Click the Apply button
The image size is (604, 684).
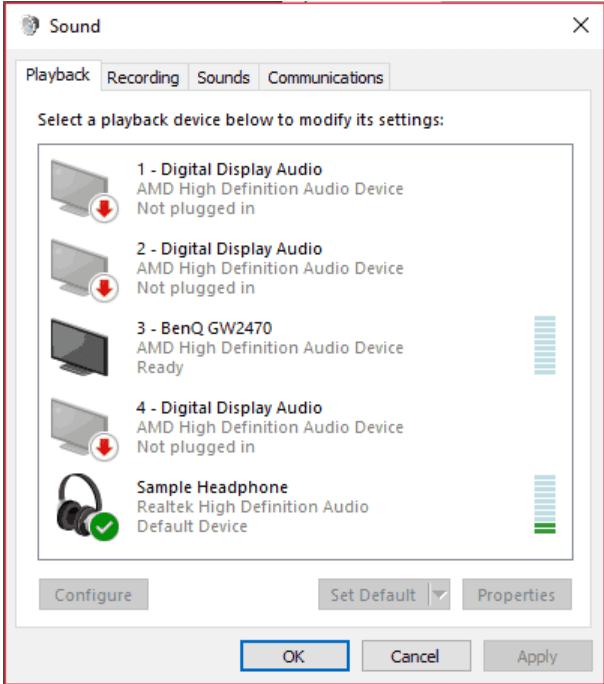[x=537, y=656]
